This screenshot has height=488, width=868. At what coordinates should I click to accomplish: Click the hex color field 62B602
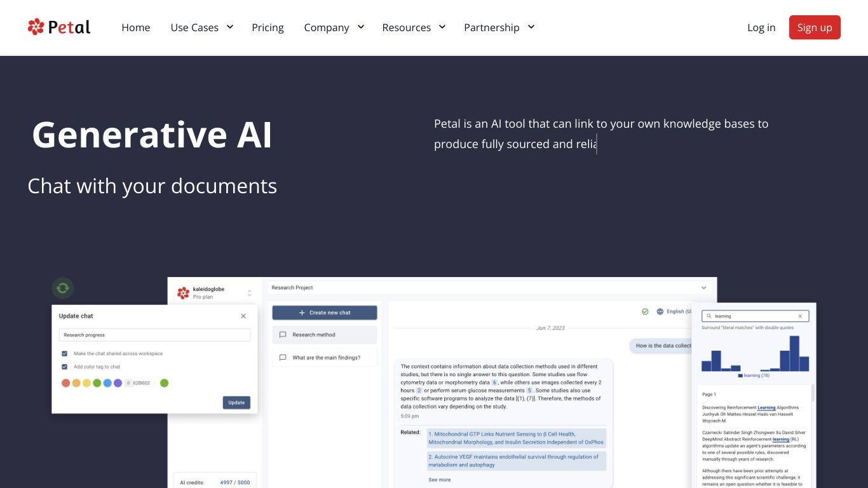(140, 383)
